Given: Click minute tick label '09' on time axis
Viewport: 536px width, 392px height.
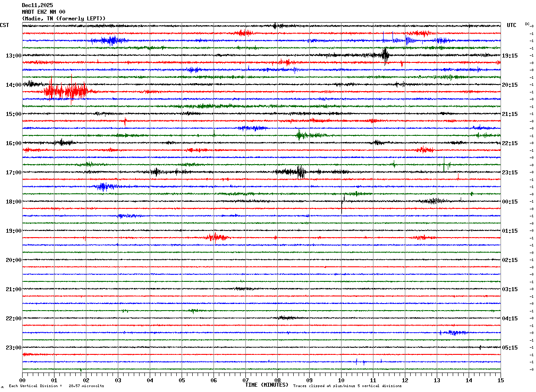Looking at the screenshot, I should click(x=309, y=380).
